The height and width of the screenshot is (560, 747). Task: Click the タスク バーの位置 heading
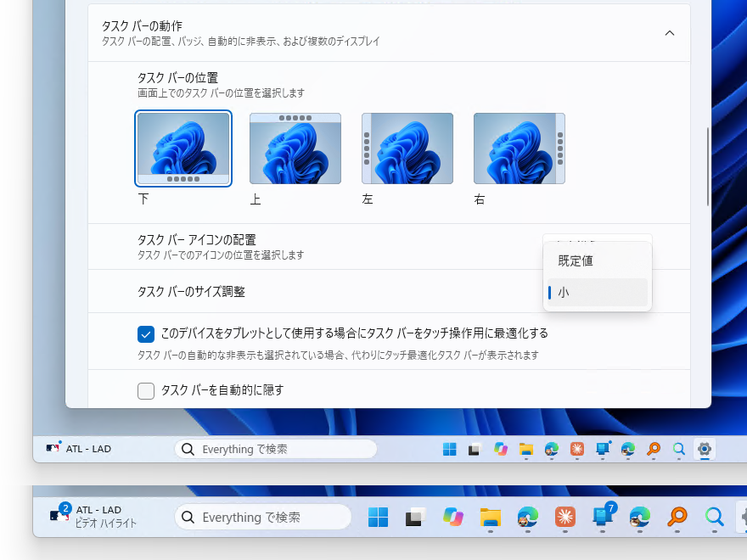coord(177,77)
